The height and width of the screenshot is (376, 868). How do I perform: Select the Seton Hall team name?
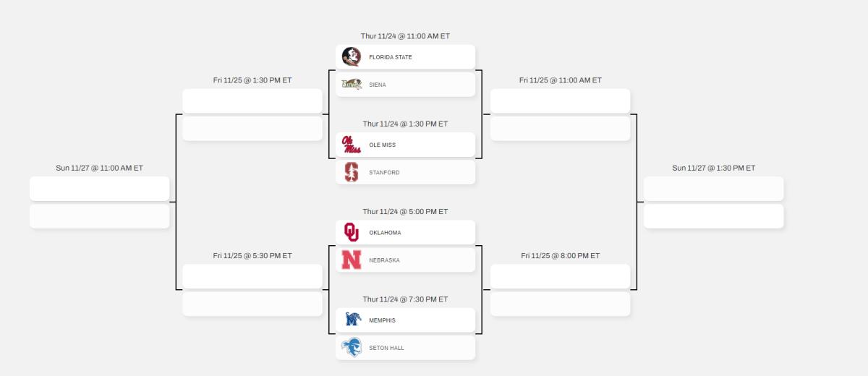click(387, 349)
